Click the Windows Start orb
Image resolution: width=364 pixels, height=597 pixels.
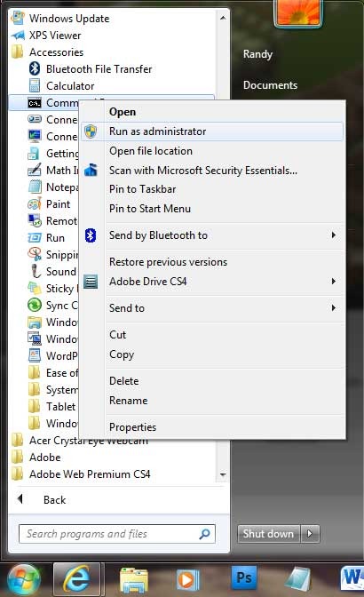pos(24,580)
